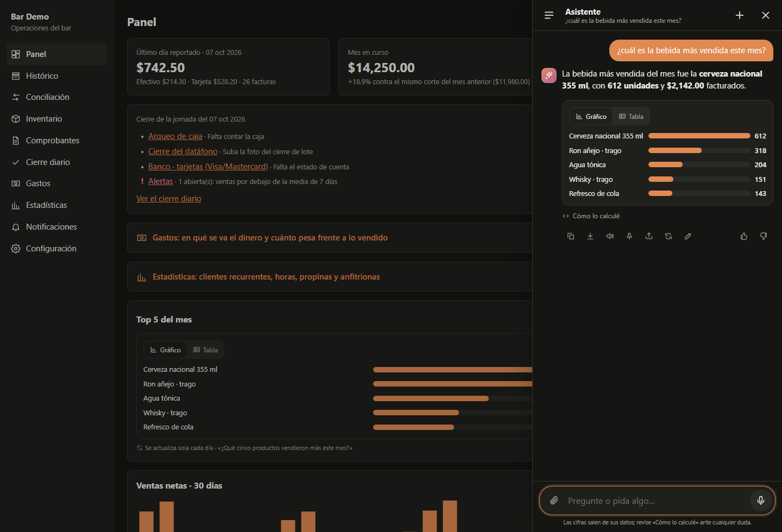Open Comprobantes section
Viewport: 782px width, 532px height.
pyautogui.click(x=56, y=141)
